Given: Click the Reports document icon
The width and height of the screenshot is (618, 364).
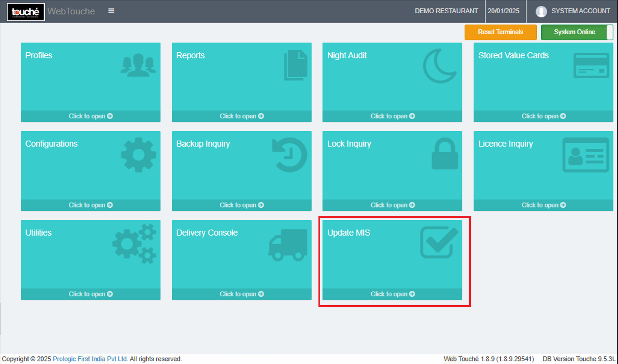Looking at the screenshot, I should coord(296,65).
